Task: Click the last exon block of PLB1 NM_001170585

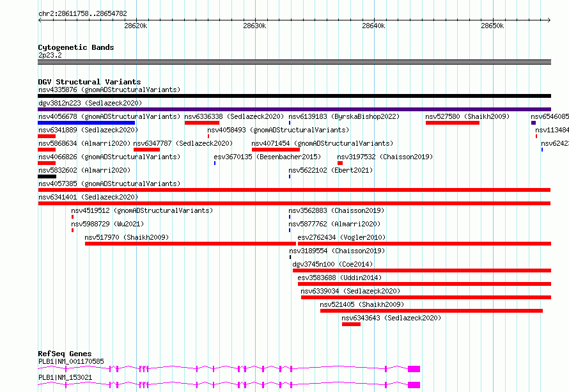Action: click(414, 369)
